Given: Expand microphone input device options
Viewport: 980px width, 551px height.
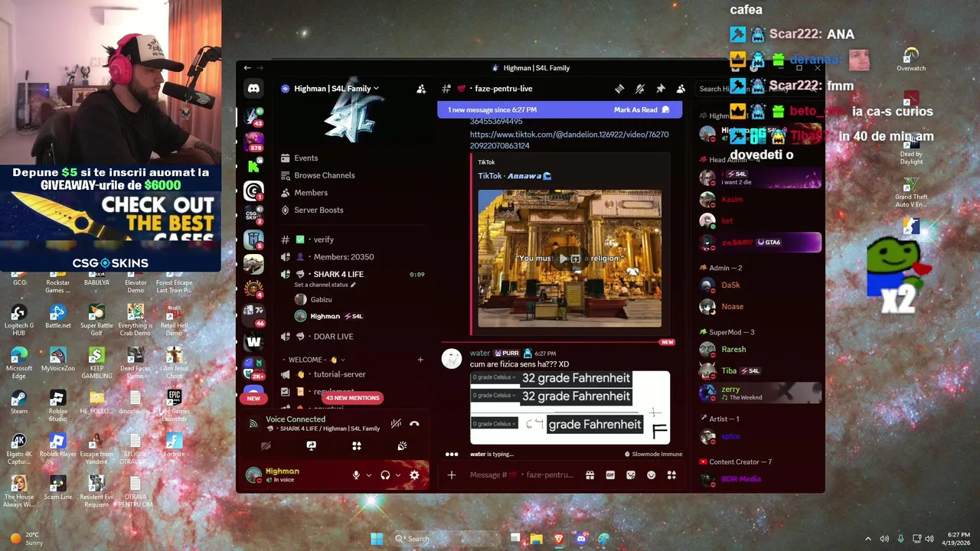Looking at the screenshot, I should coord(368,475).
